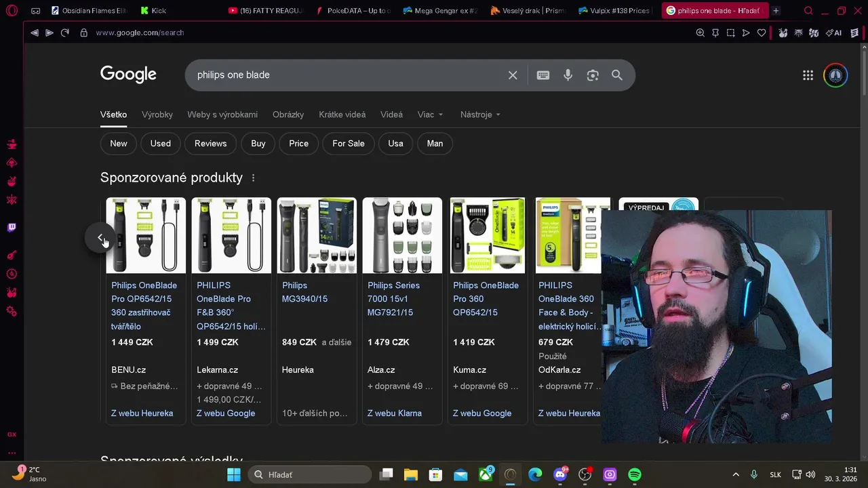Open a new browser tab with plus
The height and width of the screenshot is (488, 868).
point(776,11)
